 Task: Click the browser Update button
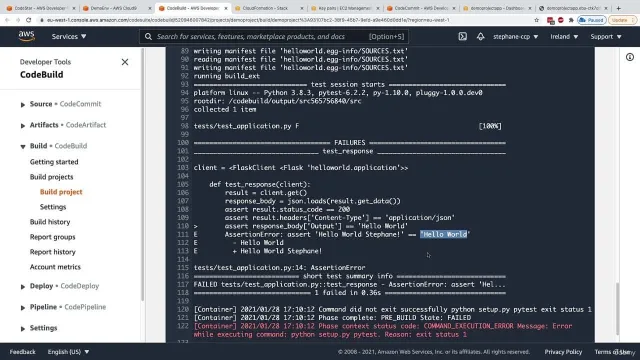[622, 20]
